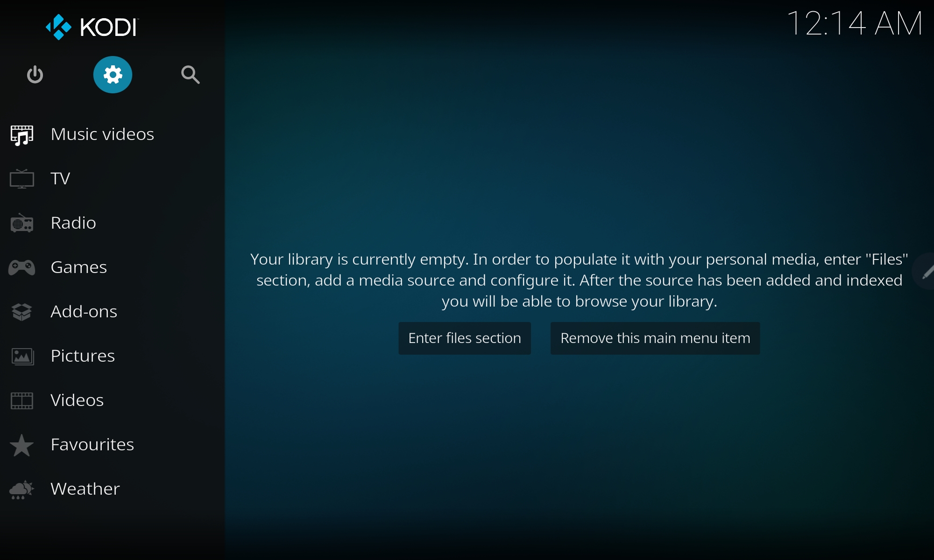The width and height of the screenshot is (934, 560).
Task: Click the Radio icon in sidebar
Action: click(x=22, y=223)
